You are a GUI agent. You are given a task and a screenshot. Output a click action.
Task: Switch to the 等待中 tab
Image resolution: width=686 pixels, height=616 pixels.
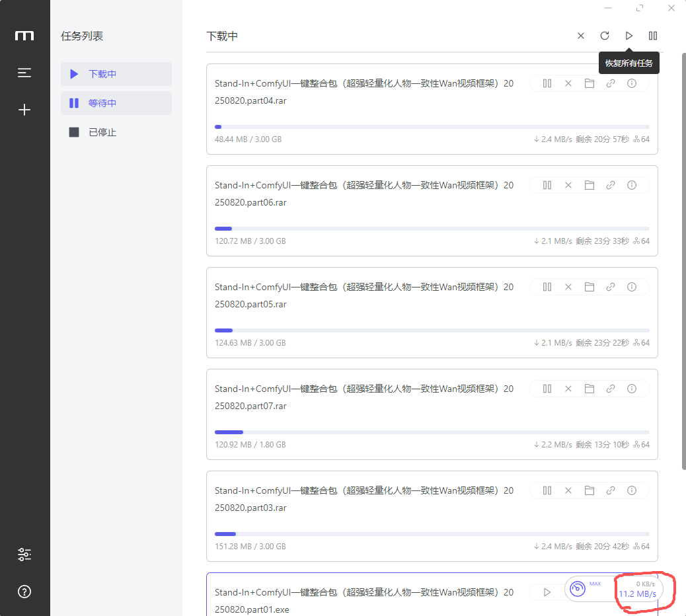(x=116, y=103)
